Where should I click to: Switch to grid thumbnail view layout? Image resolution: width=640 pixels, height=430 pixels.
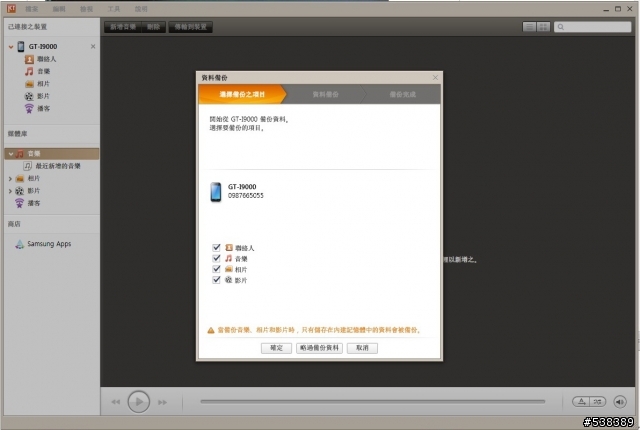543,27
